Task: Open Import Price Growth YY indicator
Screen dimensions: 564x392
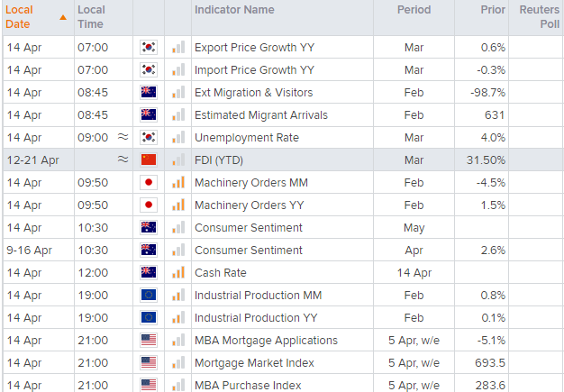Action: (x=254, y=70)
